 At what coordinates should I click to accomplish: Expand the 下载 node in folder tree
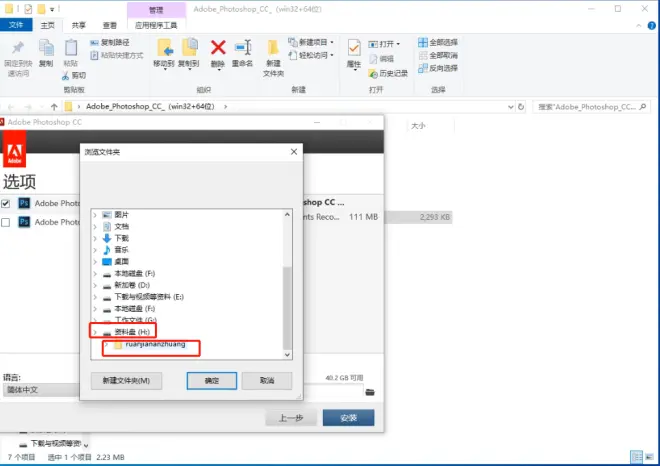(95, 238)
